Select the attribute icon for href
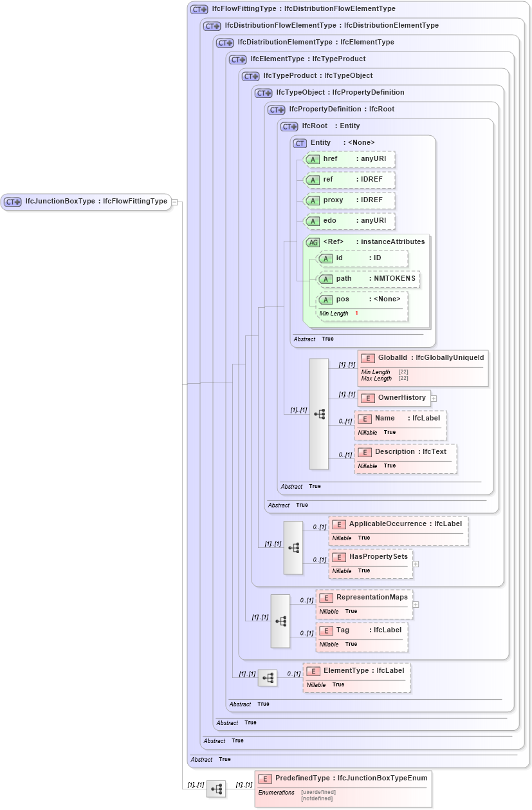Screen dimensions: 532x810 (315, 159)
